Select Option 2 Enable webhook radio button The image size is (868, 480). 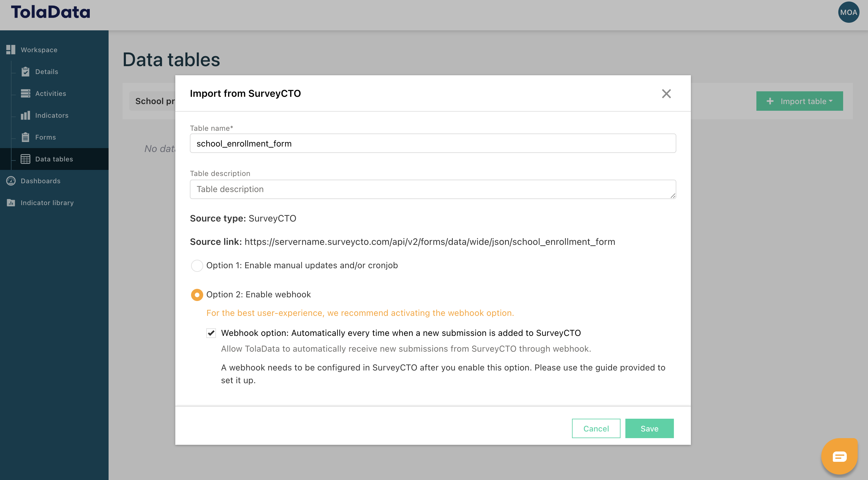[197, 295]
